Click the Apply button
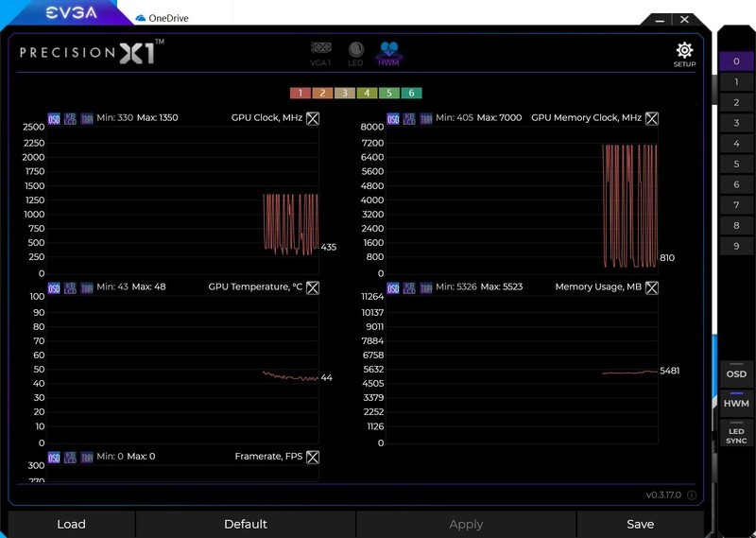Image resolution: width=756 pixels, height=538 pixels. (x=466, y=525)
